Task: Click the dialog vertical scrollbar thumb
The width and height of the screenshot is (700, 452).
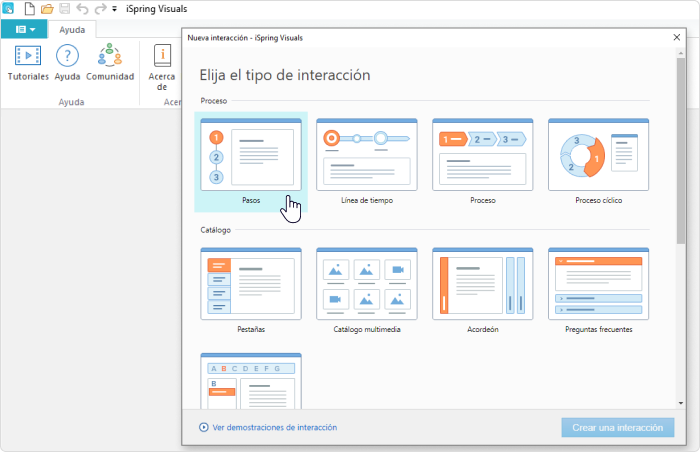Action: (x=681, y=151)
